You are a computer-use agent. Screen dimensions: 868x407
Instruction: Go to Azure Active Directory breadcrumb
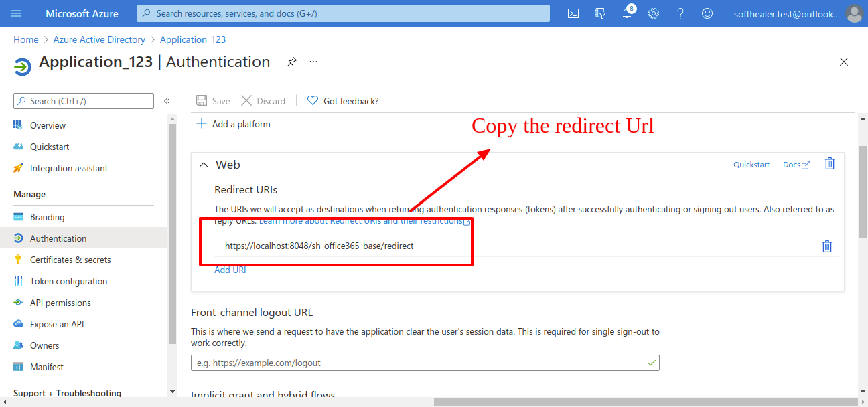[99, 39]
